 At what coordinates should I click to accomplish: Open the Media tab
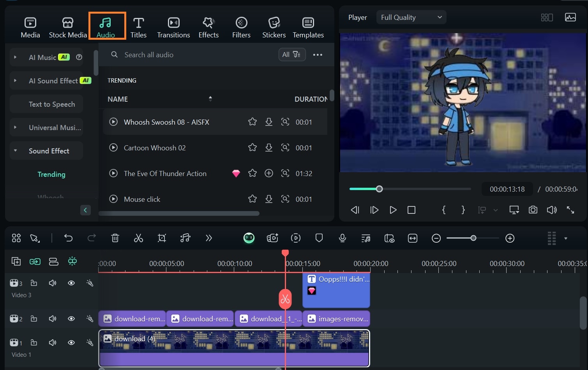click(x=30, y=28)
